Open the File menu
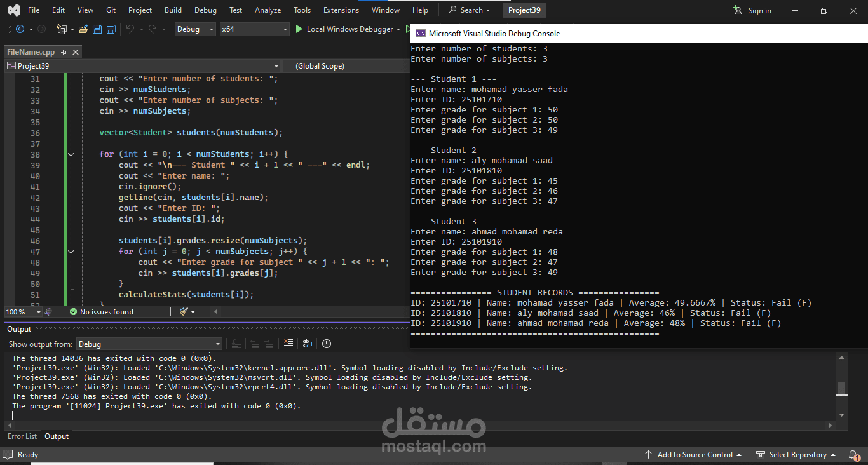The height and width of the screenshot is (465, 868). [x=34, y=10]
